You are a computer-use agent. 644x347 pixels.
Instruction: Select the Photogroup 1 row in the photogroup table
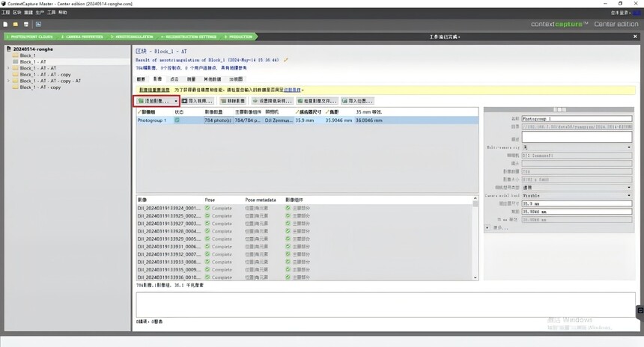[307, 120]
